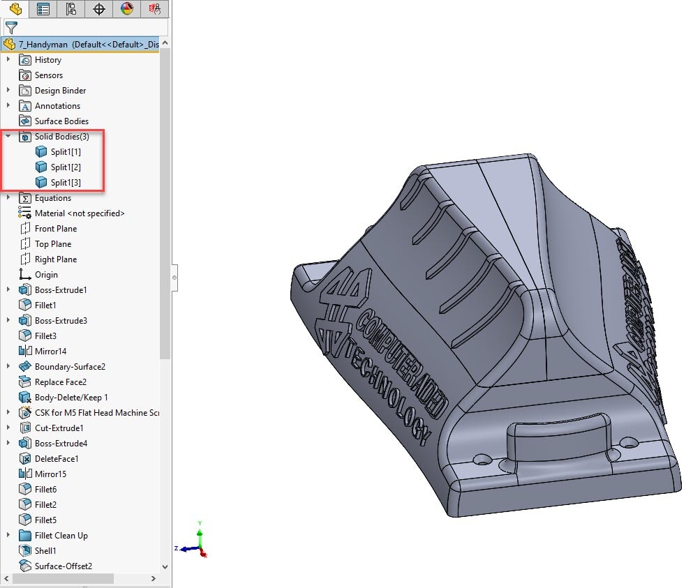Click the Body-Delete/Keep 1 icon
The image size is (700, 588).
tap(25, 397)
